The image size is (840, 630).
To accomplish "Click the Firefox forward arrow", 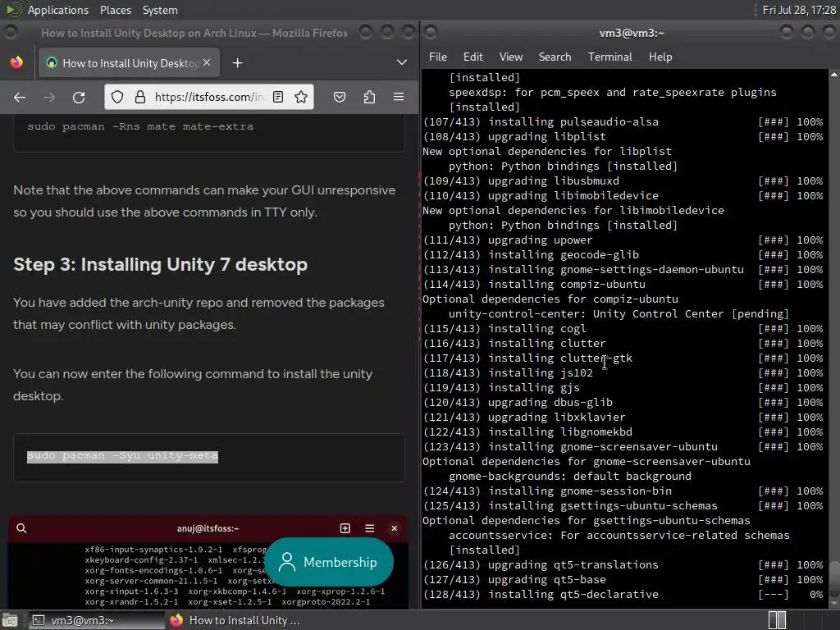I will tap(48, 97).
